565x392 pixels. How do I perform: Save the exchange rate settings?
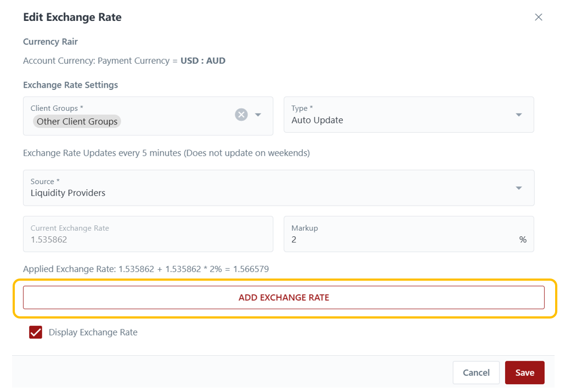pyautogui.click(x=524, y=373)
